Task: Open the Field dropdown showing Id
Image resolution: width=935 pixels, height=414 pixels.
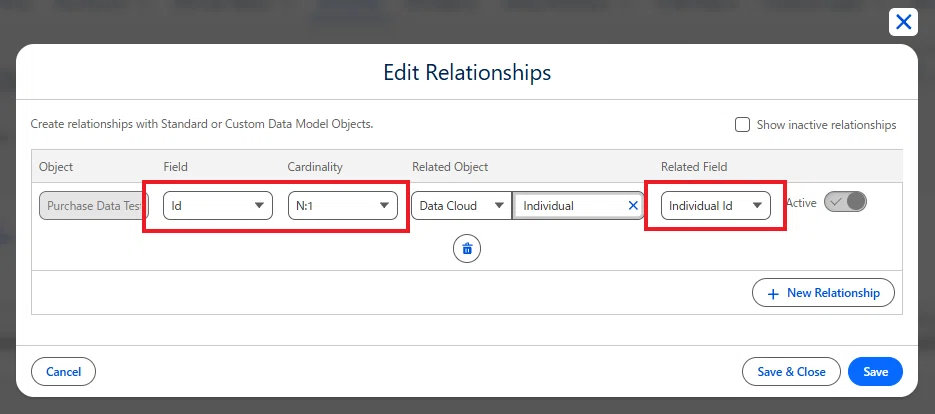Action: pyautogui.click(x=218, y=206)
